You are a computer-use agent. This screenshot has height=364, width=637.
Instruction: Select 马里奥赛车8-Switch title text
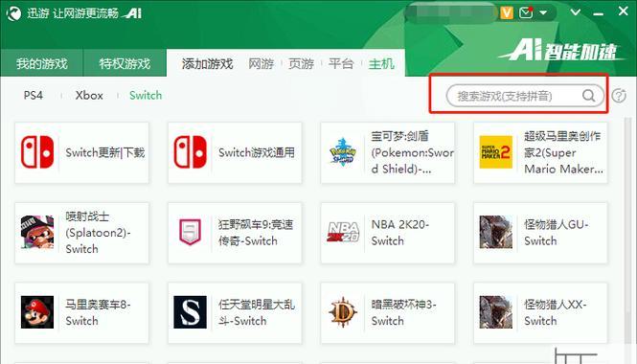click(x=98, y=312)
